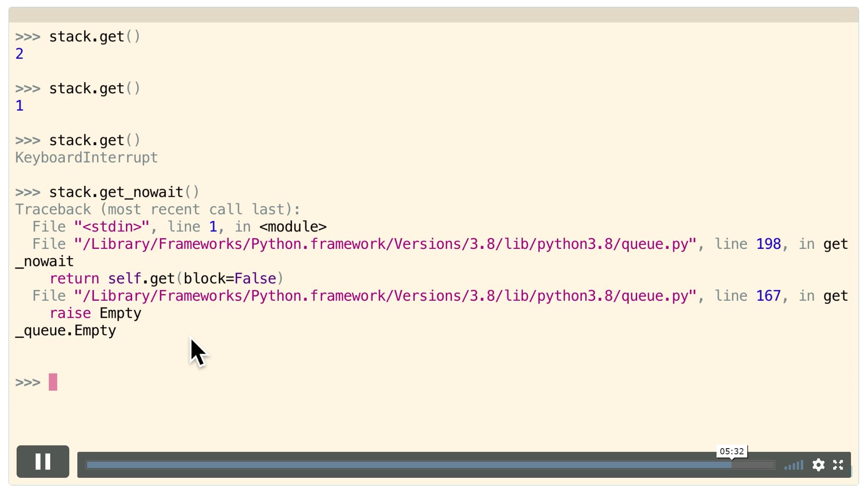Screen dimensions: 868x494
Task: Click the KeyboardInterrupt output text
Action: (x=86, y=158)
